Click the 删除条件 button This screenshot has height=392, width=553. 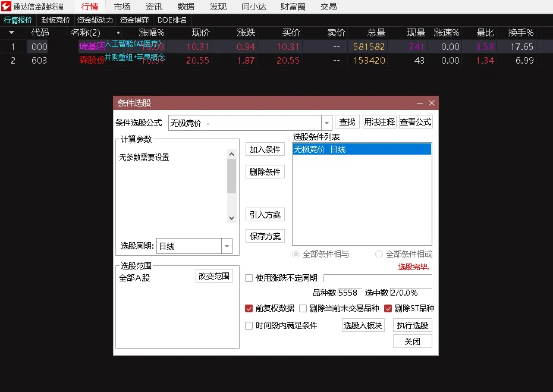(265, 172)
